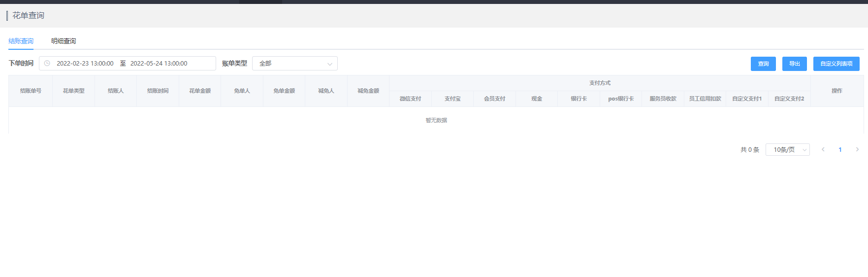Click the 自定义支付1 column header
The width and height of the screenshot is (868, 277).
coord(747,99)
